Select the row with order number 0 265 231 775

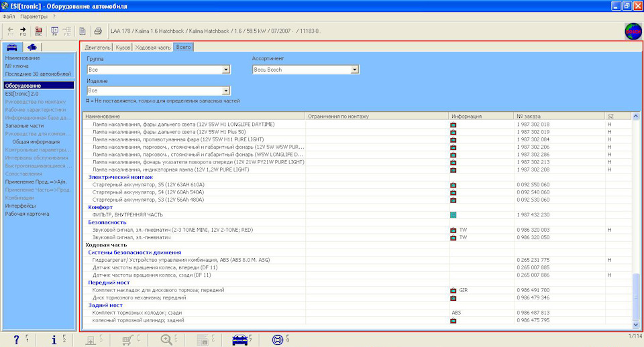click(358, 260)
